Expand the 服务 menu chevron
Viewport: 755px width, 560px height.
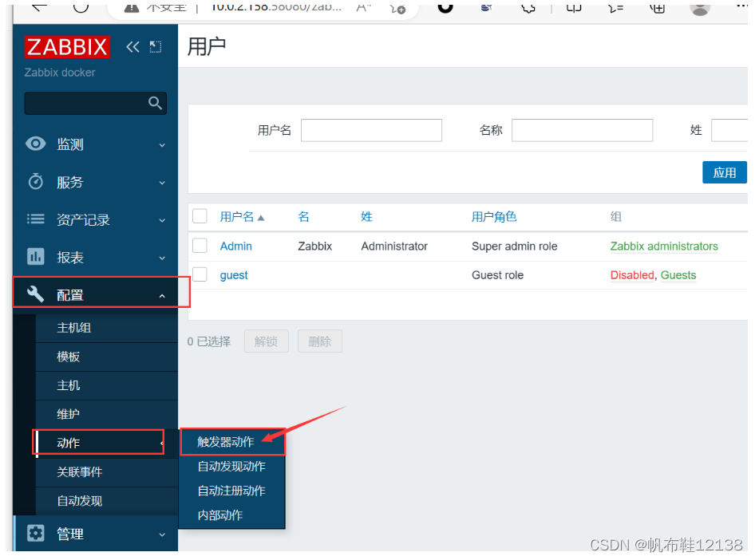[x=162, y=183]
